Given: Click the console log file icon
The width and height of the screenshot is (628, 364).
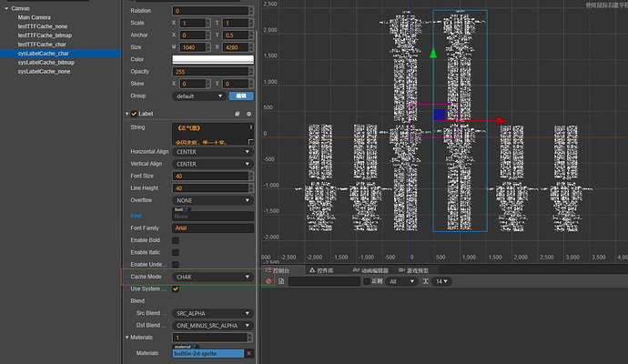Looking at the screenshot, I should [x=280, y=282].
